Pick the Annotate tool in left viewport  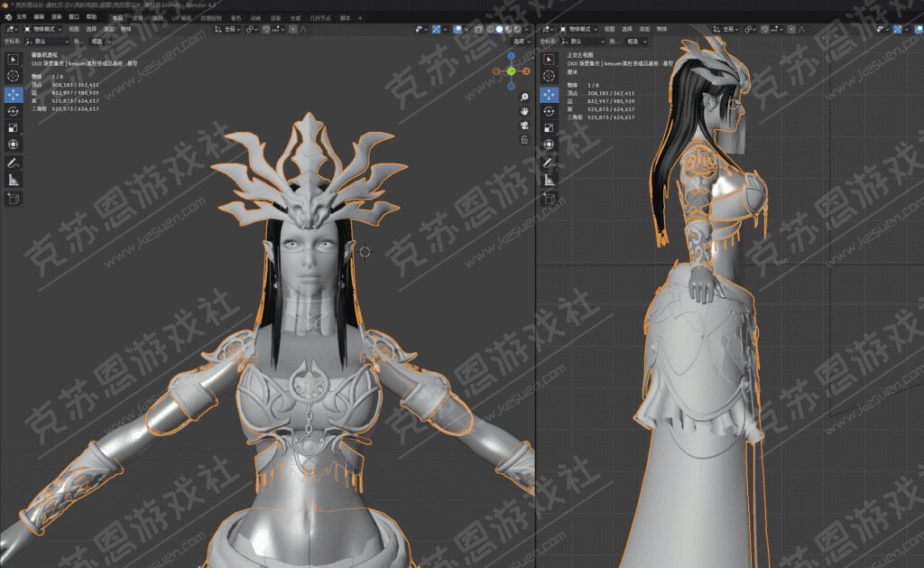(14, 163)
